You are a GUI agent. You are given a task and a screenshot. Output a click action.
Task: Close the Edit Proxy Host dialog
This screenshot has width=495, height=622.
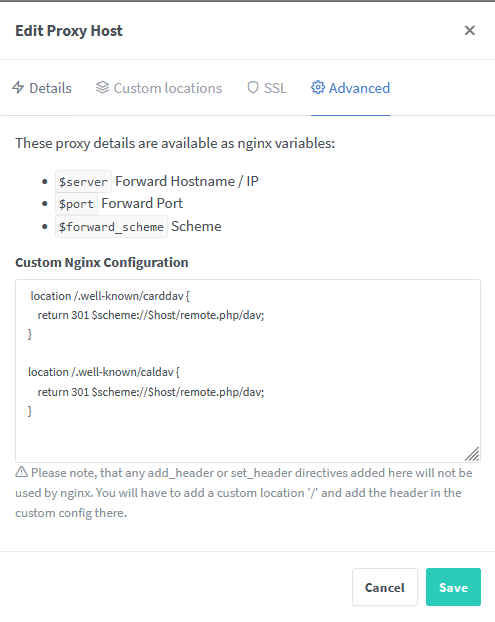[x=470, y=31]
